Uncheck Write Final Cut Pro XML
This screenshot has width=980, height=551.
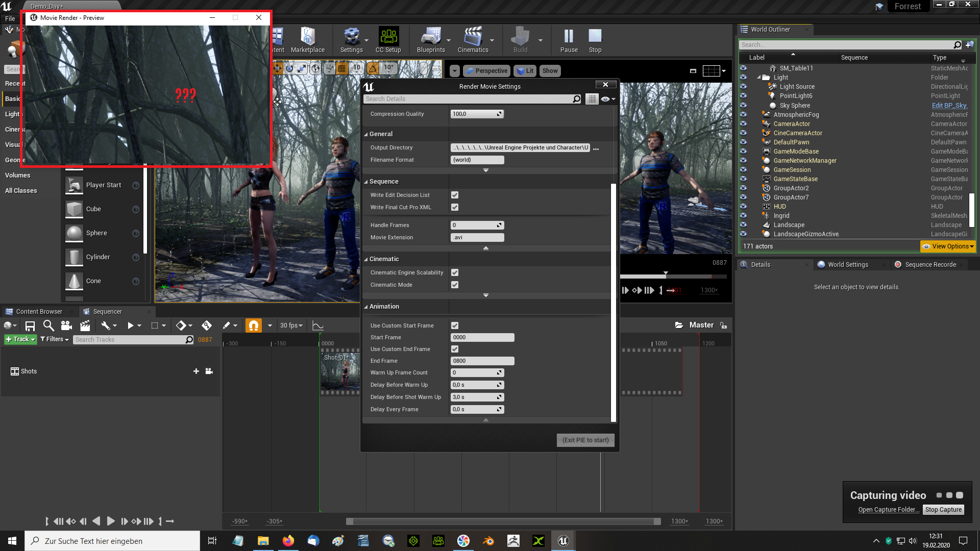[x=455, y=207]
